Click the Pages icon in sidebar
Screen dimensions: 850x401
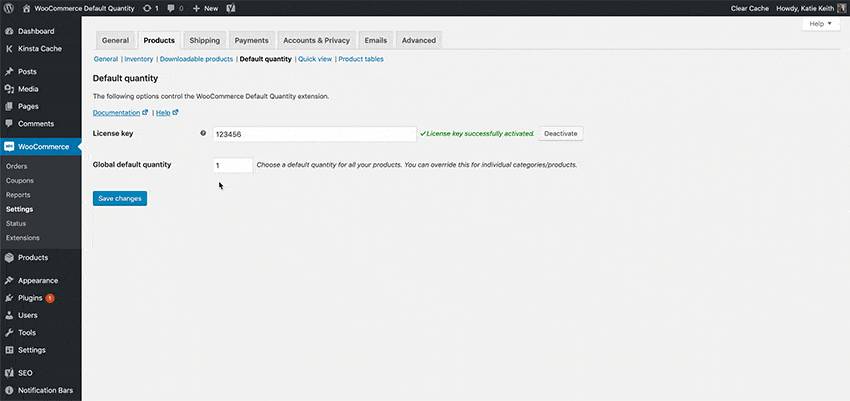coord(9,106)
